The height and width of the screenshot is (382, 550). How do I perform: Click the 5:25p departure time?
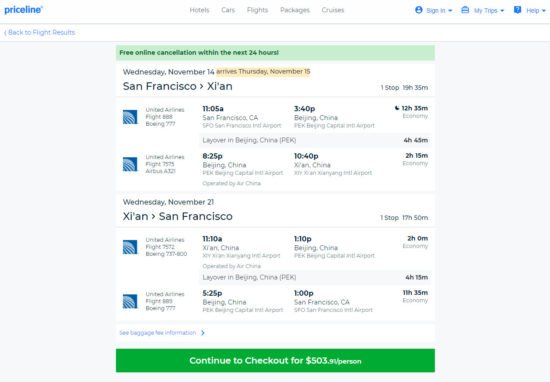click(x=212, y=293)
